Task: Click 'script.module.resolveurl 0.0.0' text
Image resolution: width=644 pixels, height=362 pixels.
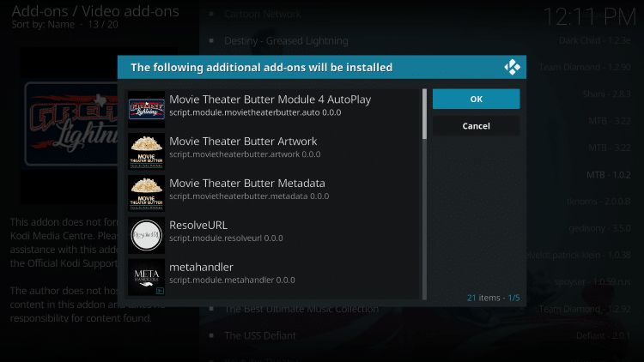Action: (226, 238)
